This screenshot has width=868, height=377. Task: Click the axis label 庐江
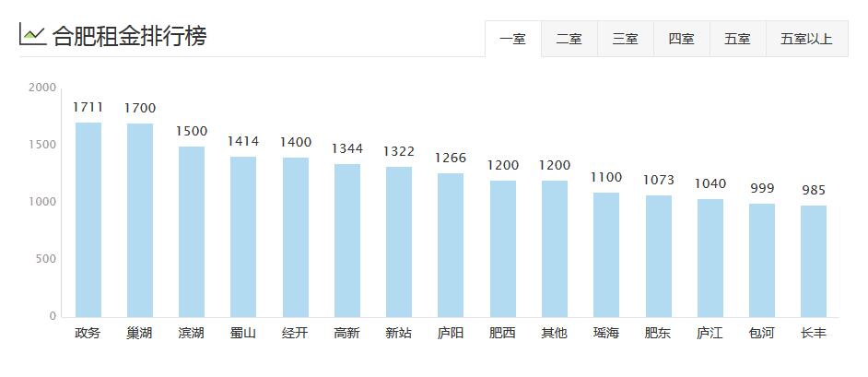tap(710, 334)
